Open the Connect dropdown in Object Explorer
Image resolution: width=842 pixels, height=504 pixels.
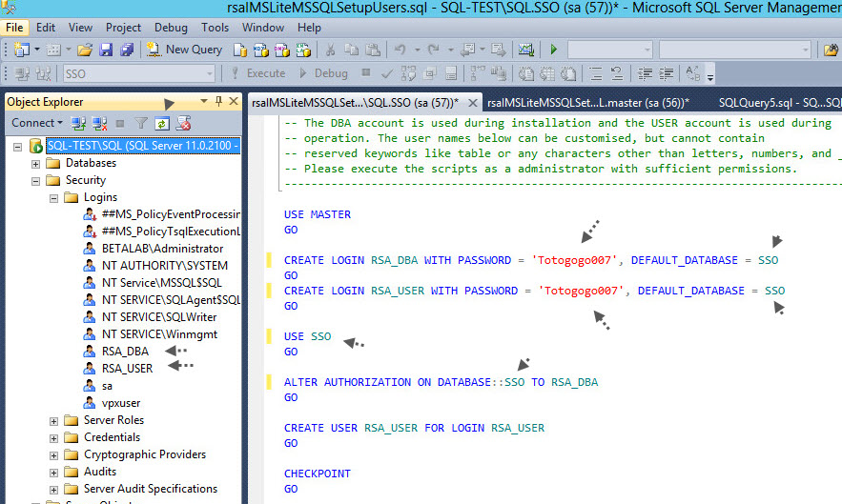37,123
